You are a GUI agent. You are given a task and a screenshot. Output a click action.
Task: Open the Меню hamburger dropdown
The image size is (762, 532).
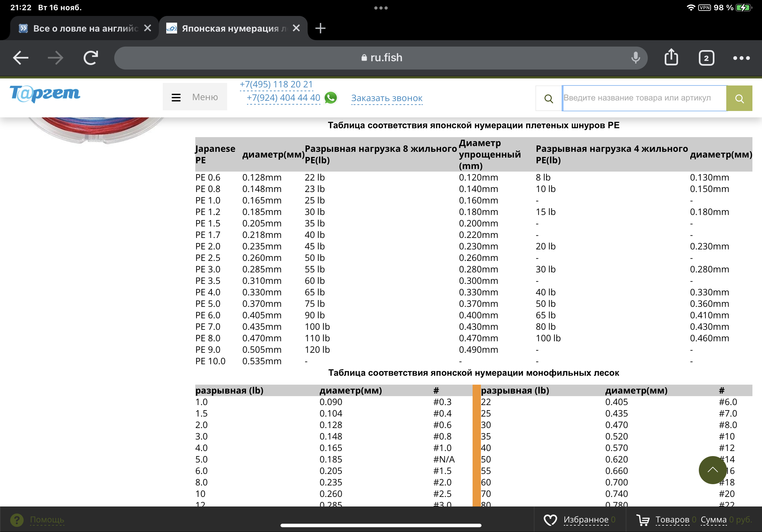tap(195, 97)
